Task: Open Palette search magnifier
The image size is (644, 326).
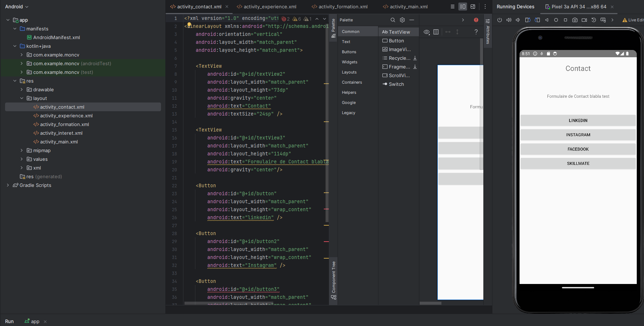Action: [393, 20]
